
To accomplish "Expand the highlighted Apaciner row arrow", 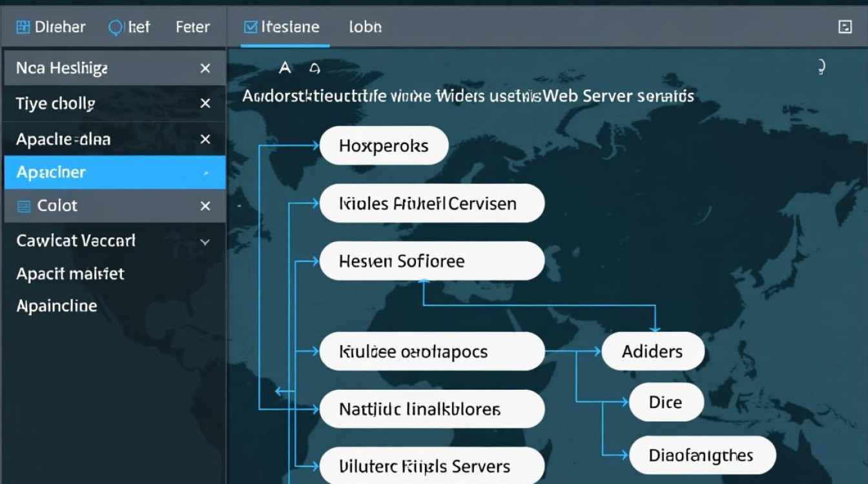I will [x=205, y=173].
